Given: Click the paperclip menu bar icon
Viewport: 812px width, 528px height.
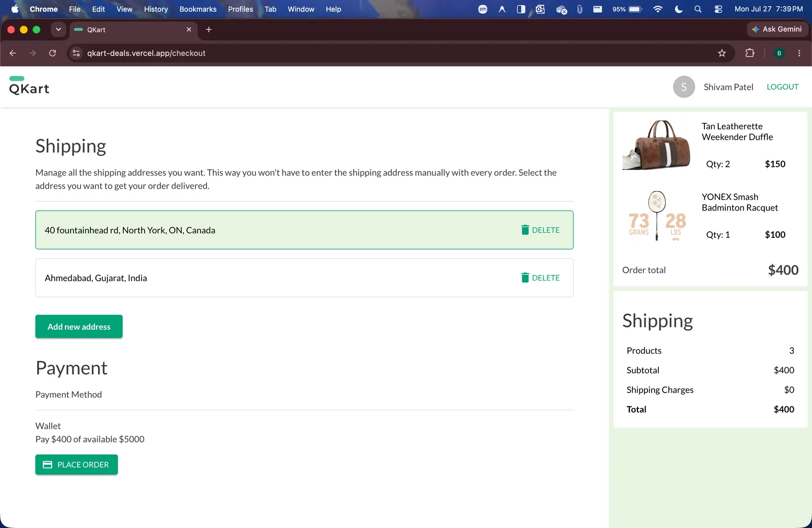Looking at the screenshot, I should [580, 9].
